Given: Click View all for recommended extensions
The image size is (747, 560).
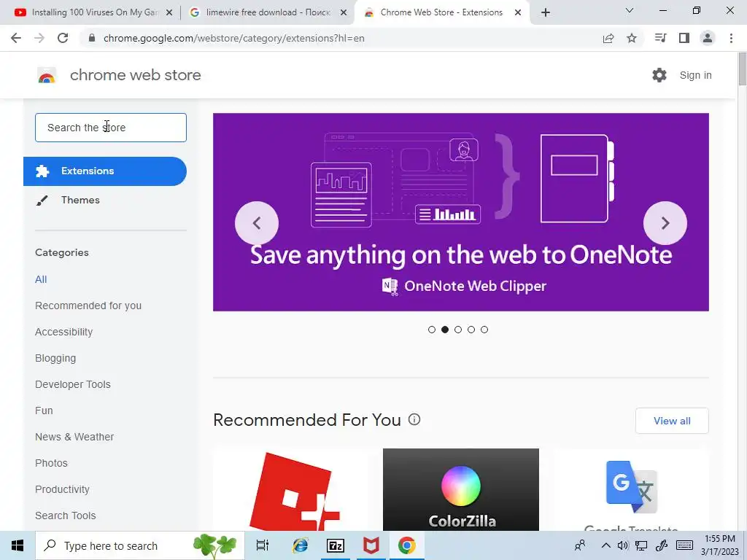Looking at the screenshot, I should coord(672,421).
